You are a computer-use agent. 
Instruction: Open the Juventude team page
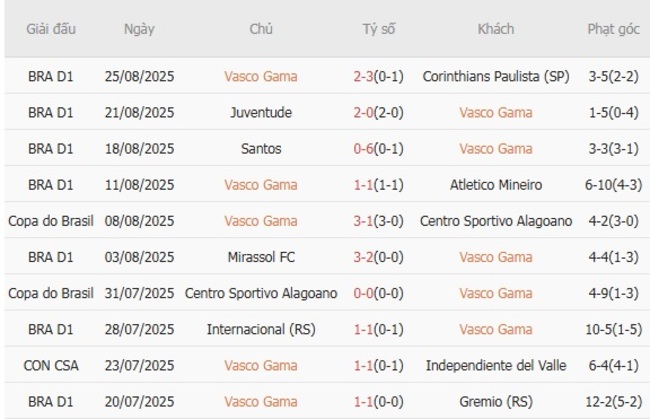pyautogui.click(x=261, y=112)
